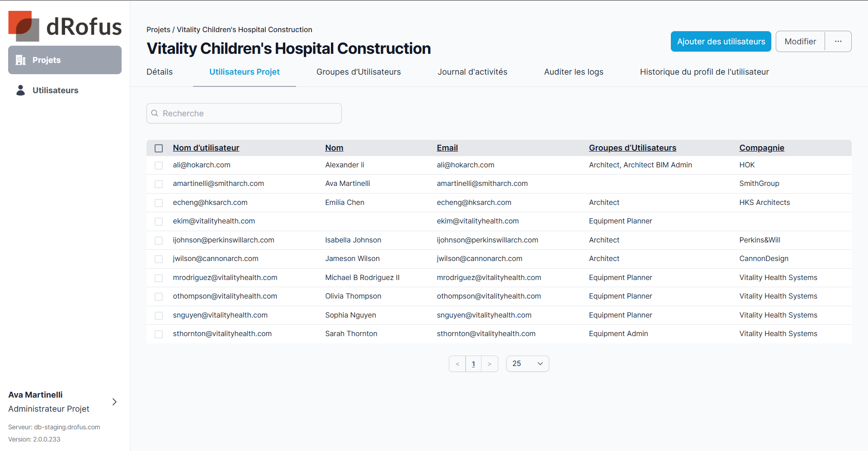Image resolution: width=868 pixels, height=451 pixels.
Task: Focus the Recherche search field
Action: click(249, 113)
